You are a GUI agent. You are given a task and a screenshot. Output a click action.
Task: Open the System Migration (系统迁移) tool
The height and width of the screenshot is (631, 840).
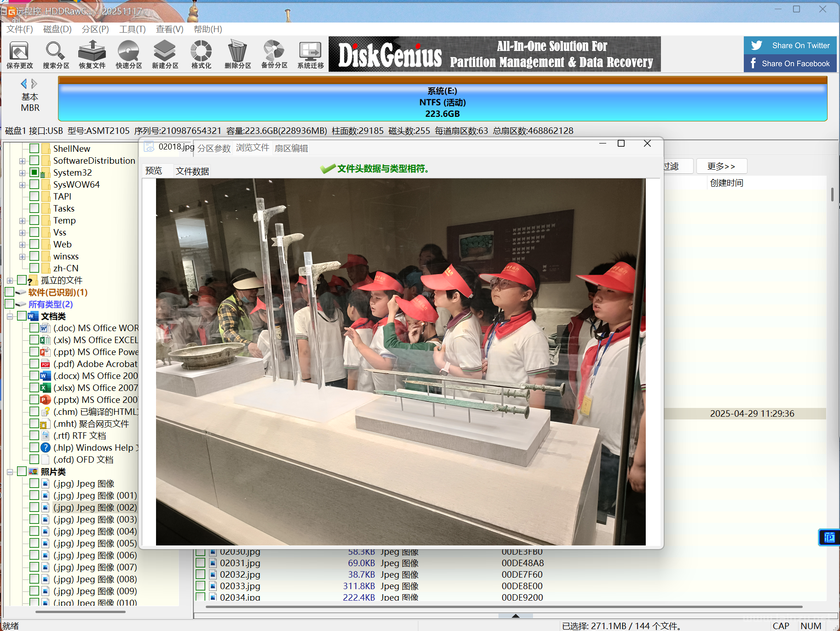310,54
